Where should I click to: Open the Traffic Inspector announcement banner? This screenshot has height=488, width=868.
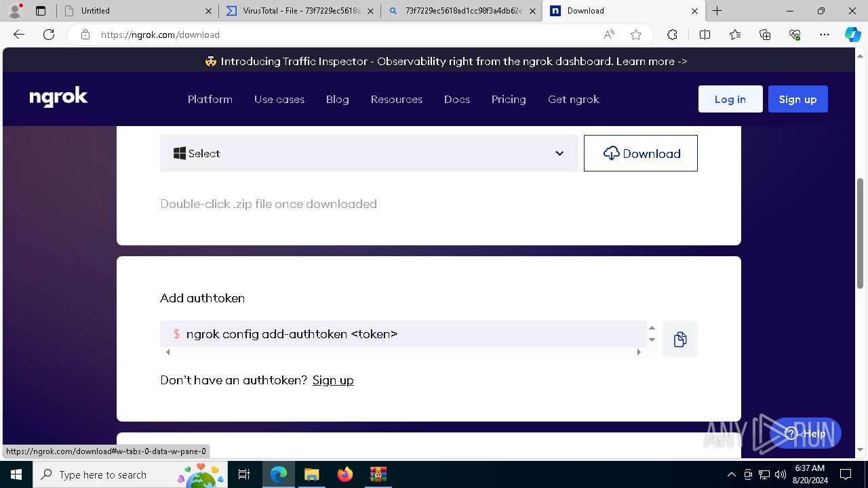pyautogui.click(x=446, y=61)
